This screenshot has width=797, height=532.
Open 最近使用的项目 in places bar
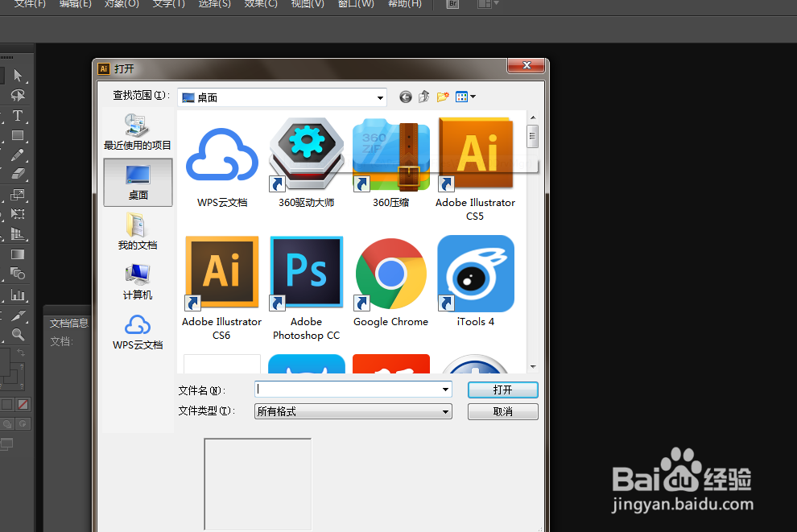click(x=138, y=132)
